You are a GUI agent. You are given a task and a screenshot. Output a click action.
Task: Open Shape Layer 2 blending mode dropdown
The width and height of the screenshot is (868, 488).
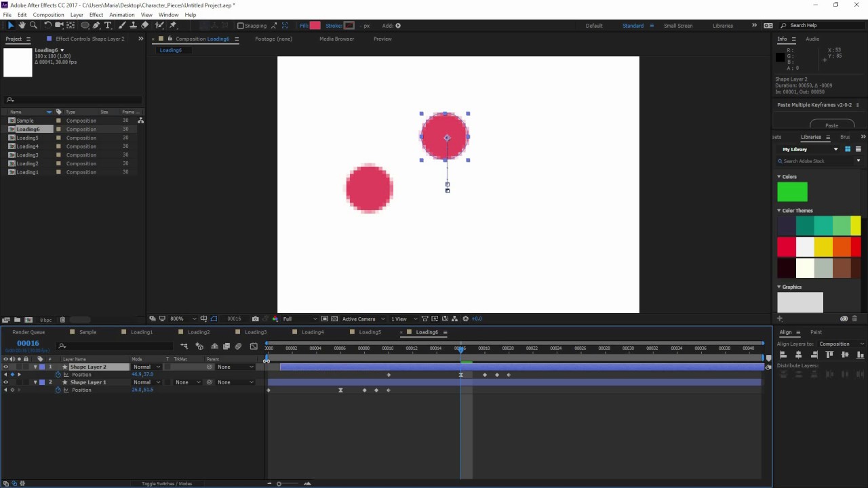coord(146,367)
